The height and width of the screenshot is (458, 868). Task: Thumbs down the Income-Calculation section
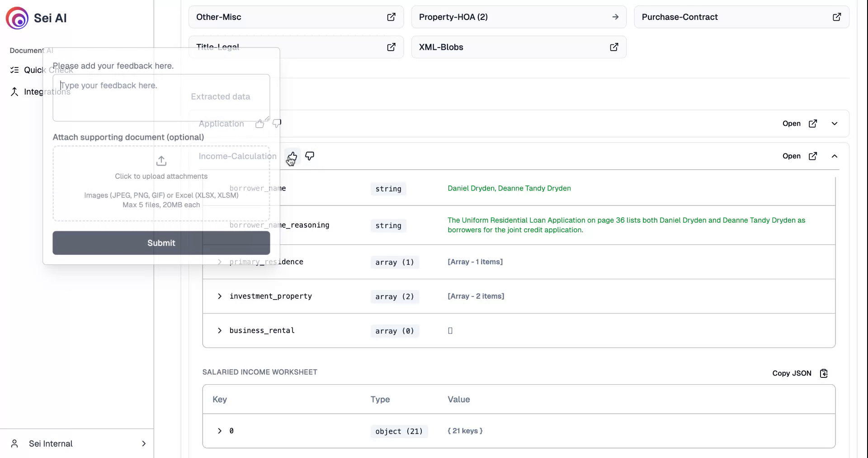coord(310,156)
